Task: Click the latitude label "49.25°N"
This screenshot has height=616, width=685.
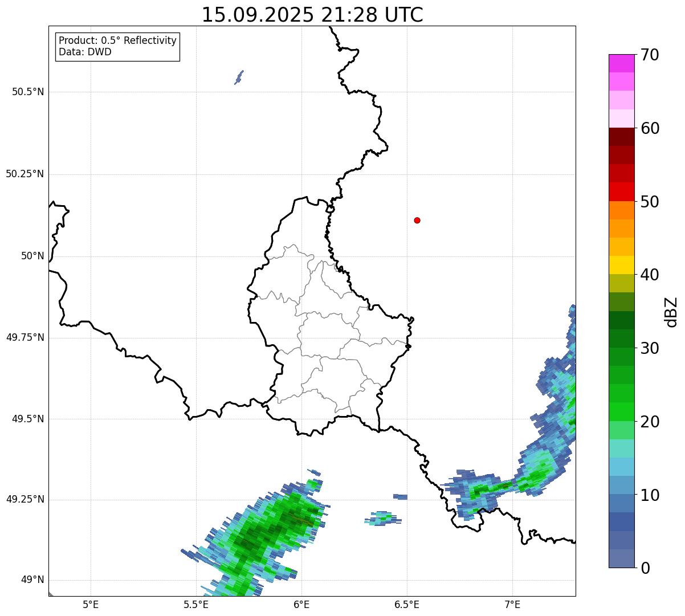Action: (25, 499)
